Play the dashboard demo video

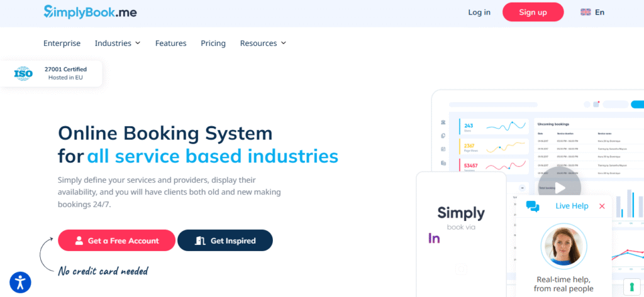point(559,187)
